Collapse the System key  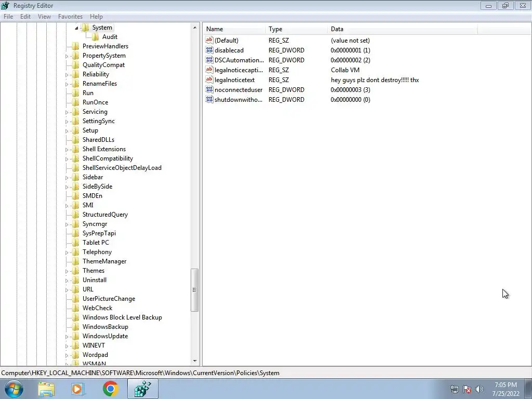(x=76, y=28)
